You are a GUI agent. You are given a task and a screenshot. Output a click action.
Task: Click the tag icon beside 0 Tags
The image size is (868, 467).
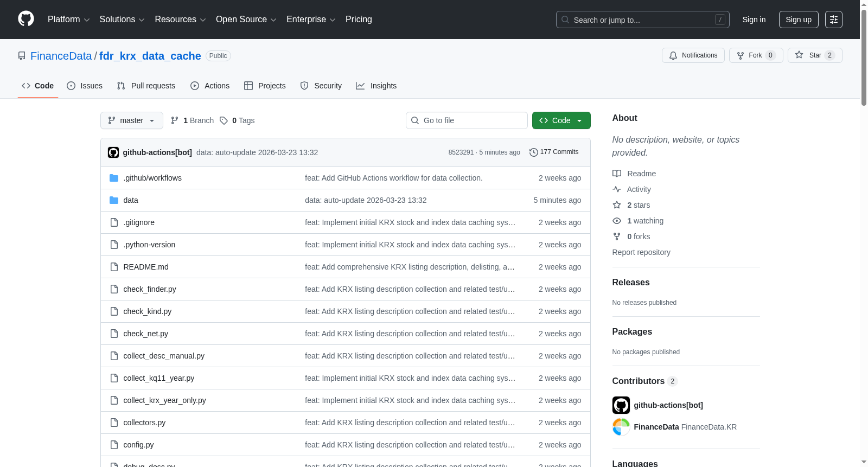pyautogui.click(x=224, y=120)
